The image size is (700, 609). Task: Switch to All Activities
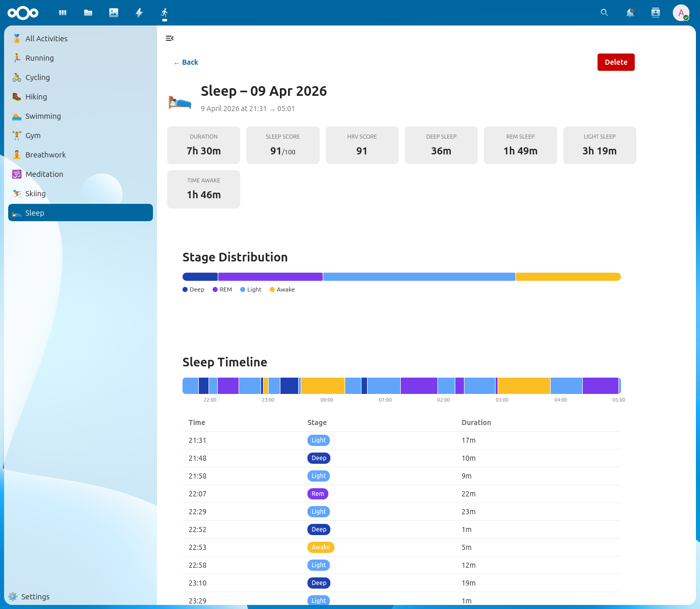pyautogui.click(x=46, y=38)
